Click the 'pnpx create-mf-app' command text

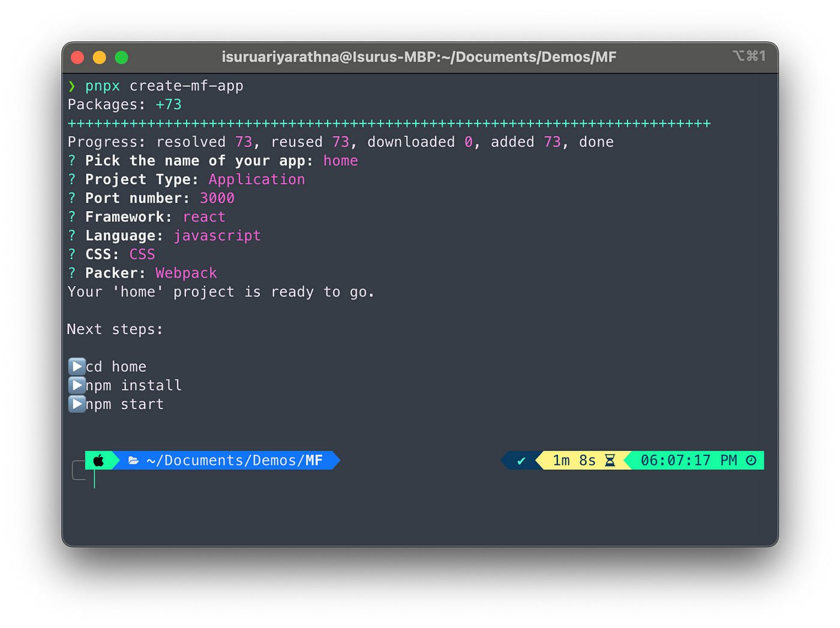point(164,86)
